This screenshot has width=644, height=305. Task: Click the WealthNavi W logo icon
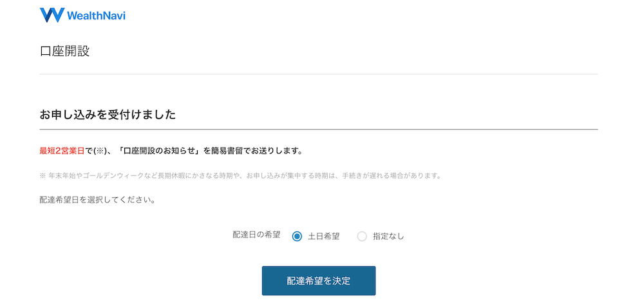[x=52, y=15]
